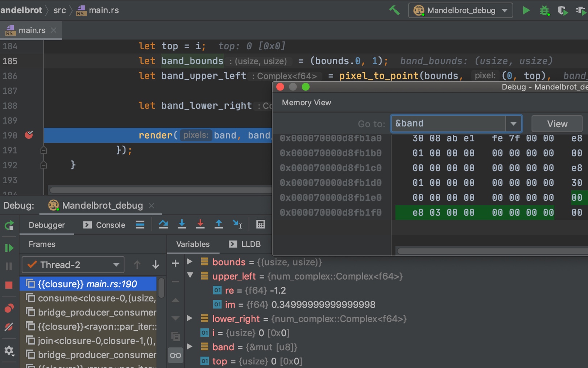Click the build hammer icon
The width and height of the screenshot is (588, 368).
(x=395, y=10)
